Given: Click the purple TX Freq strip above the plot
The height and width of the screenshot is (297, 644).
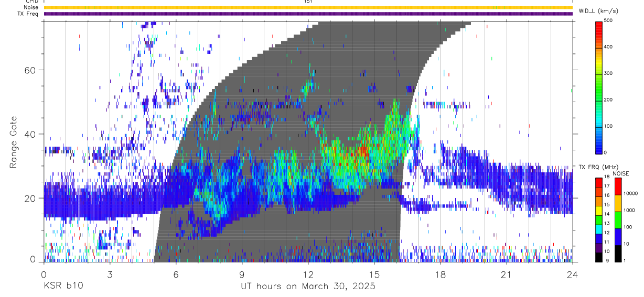Looking at the screenshot, I should coord(308,14).
